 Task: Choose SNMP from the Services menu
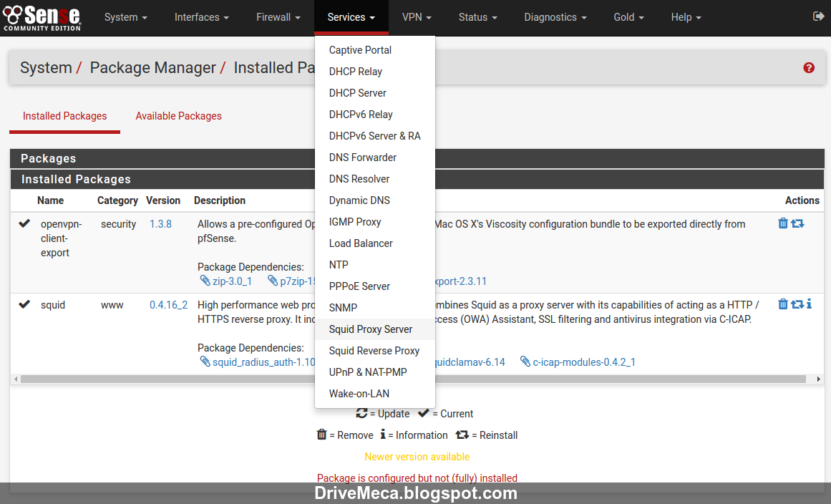coord(374,307)
